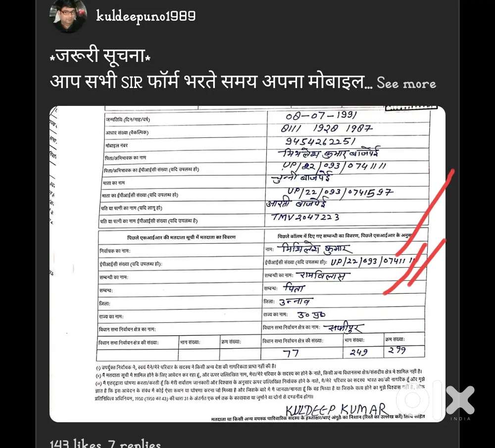This screenshot has height=448, width=495.
Task: Tap the मोबाइल नंबर field label
Action: 116,145
